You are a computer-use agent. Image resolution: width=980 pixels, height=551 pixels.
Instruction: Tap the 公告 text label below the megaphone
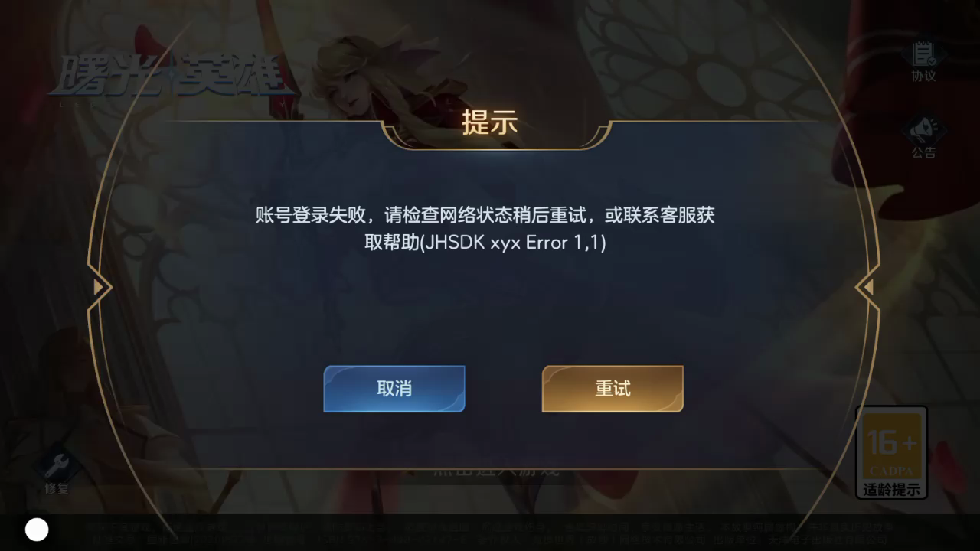pyautogui.click(x=923, y=152)
